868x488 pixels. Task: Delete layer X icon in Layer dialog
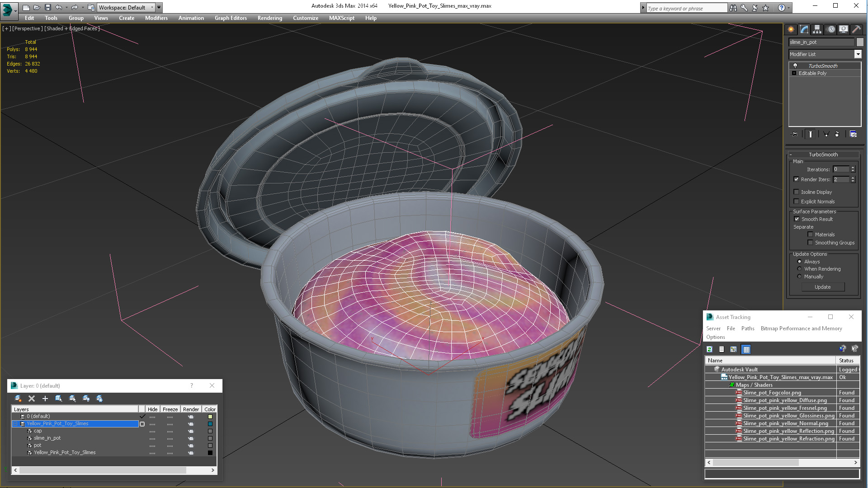pos(32,399)
